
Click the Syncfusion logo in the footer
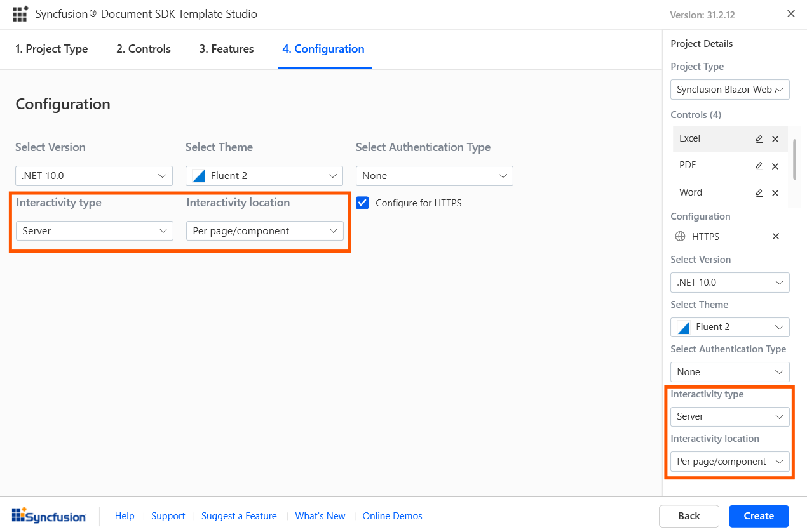[48, 515]
